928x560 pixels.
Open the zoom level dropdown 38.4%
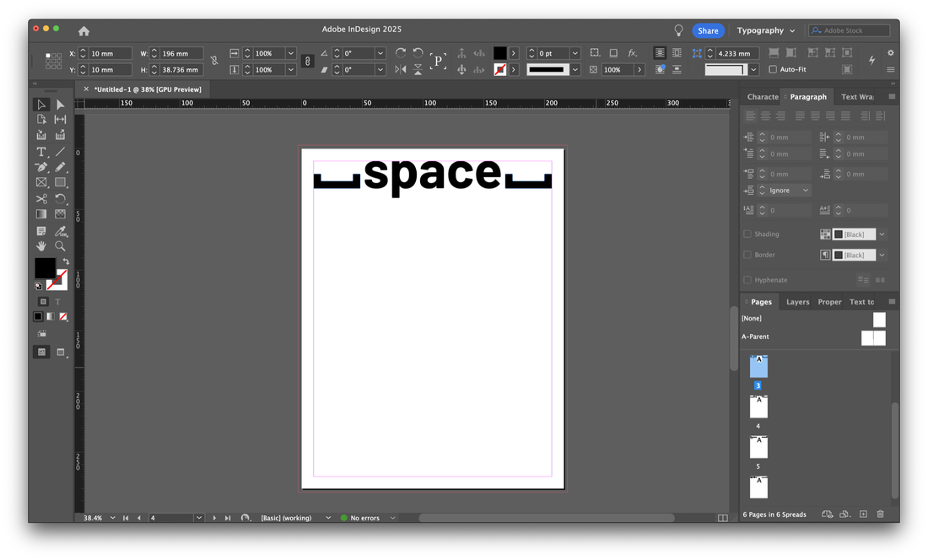[x=112, y=518]
